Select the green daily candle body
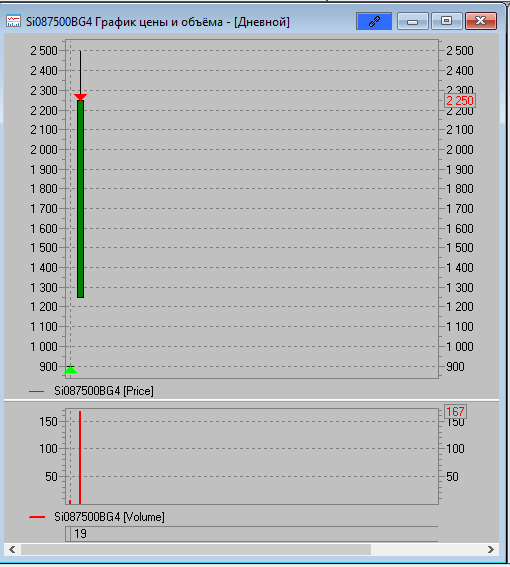The width and height of the screenshot is (510, 567). (x=80, y=199)
